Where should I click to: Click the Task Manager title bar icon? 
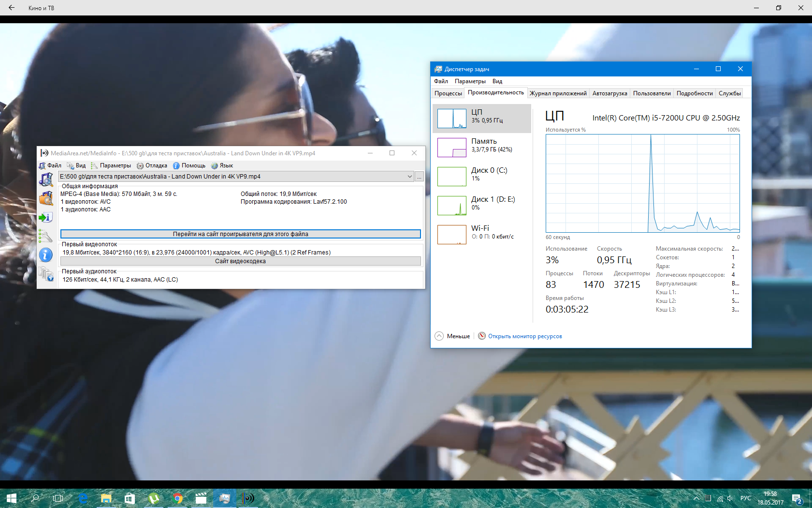(438, 69)
